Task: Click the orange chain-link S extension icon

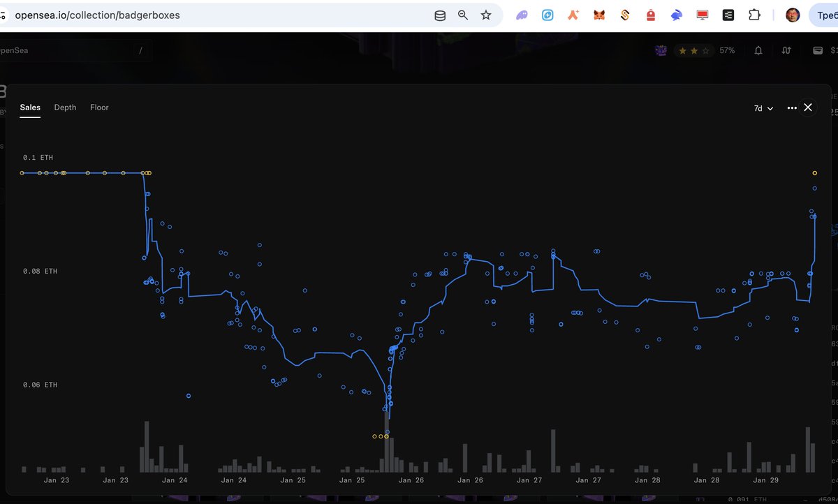Action: (625, 15)
